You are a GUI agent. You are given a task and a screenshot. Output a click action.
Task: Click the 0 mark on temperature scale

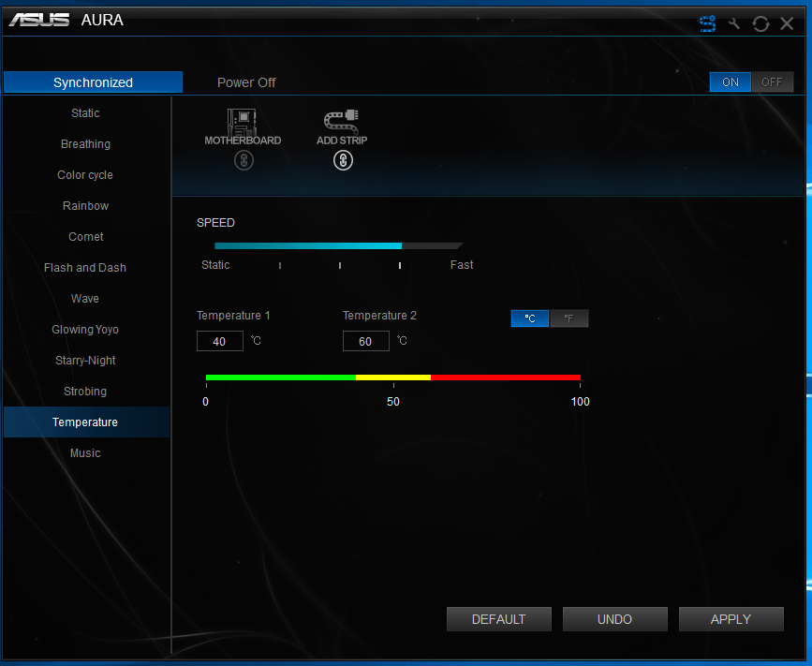coord(206,401)
